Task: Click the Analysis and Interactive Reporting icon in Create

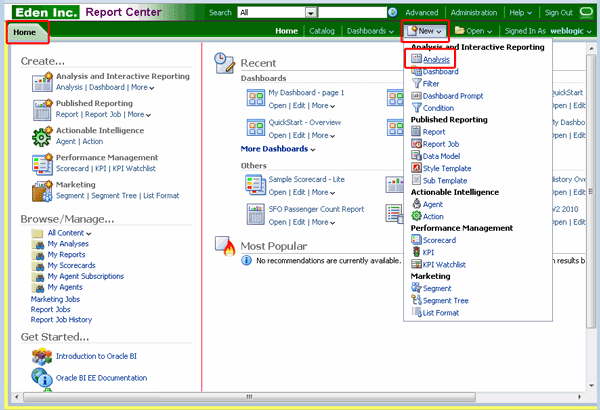Action: (42, 82)
